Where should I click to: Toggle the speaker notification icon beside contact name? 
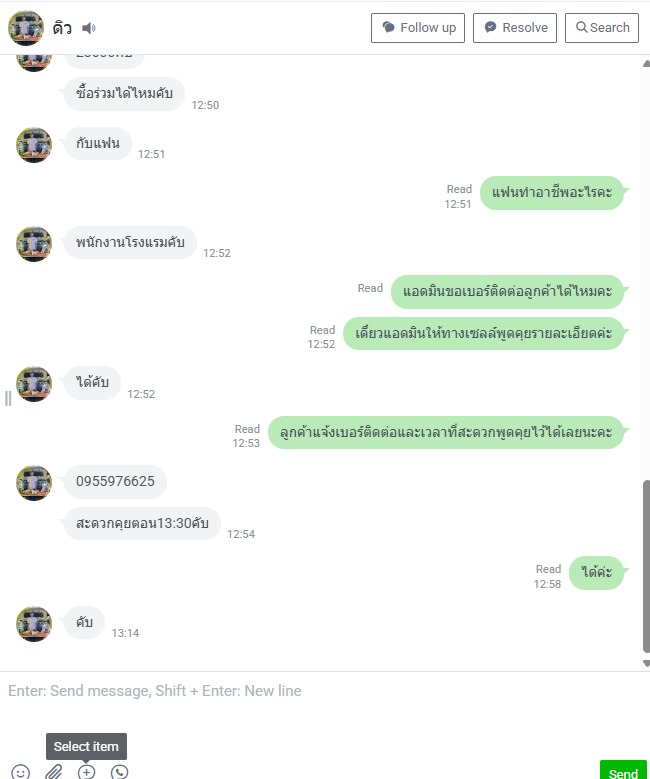[88, 28]
